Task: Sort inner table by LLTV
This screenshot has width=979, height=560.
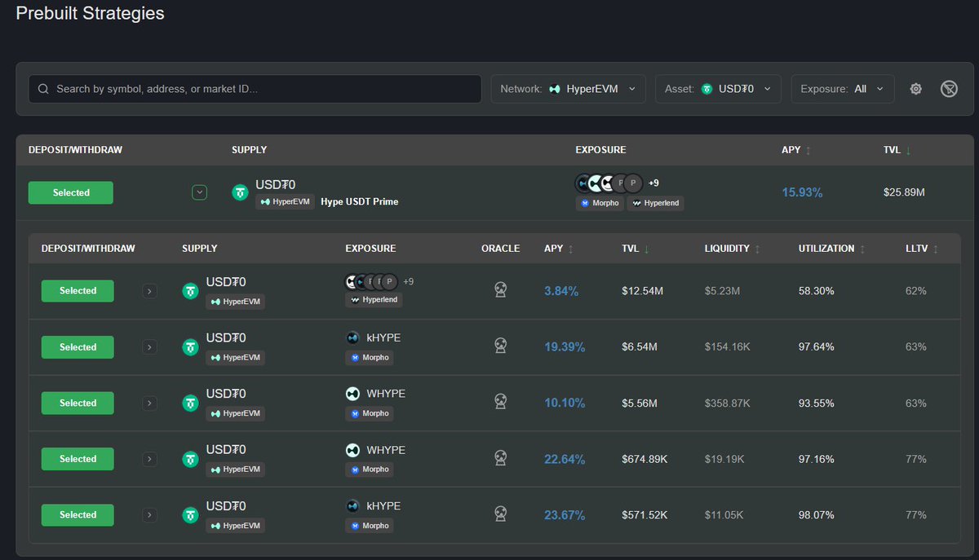Action: [x=922, y=249]
